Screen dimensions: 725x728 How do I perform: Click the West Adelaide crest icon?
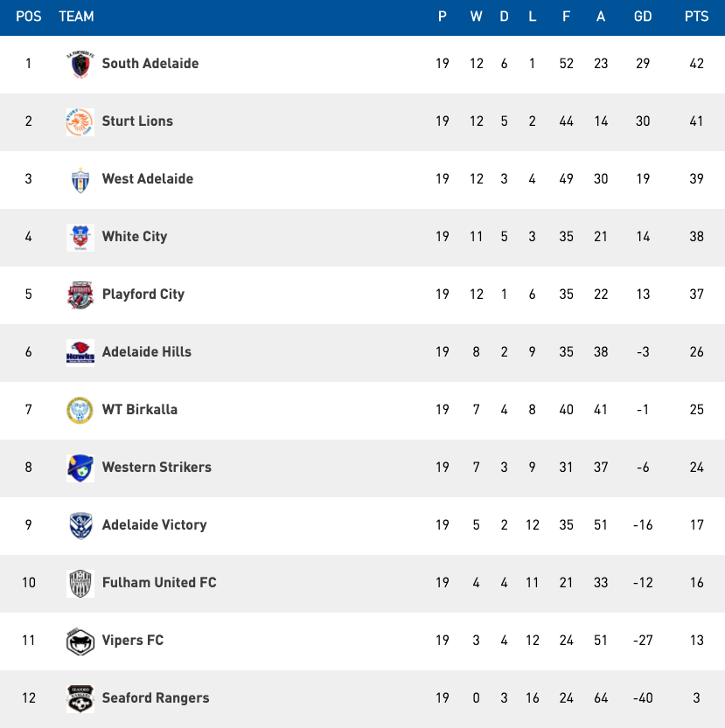tap(80, 179)
